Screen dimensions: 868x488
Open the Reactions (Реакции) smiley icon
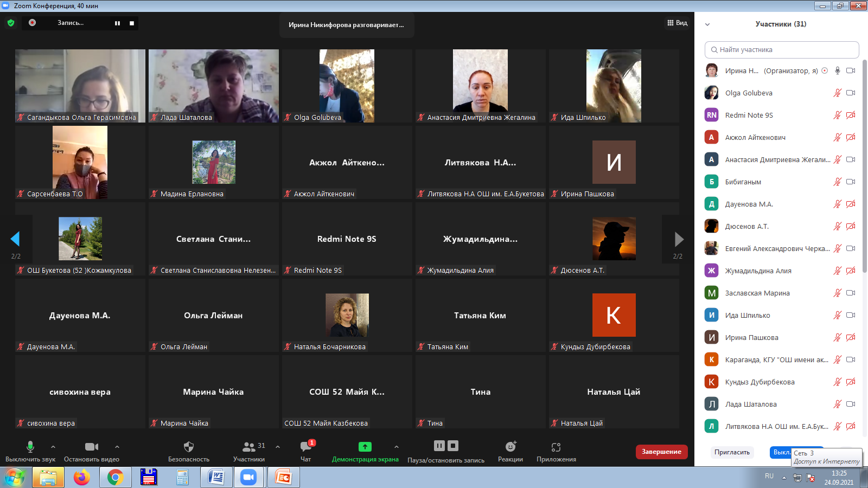tap(510, 447)
